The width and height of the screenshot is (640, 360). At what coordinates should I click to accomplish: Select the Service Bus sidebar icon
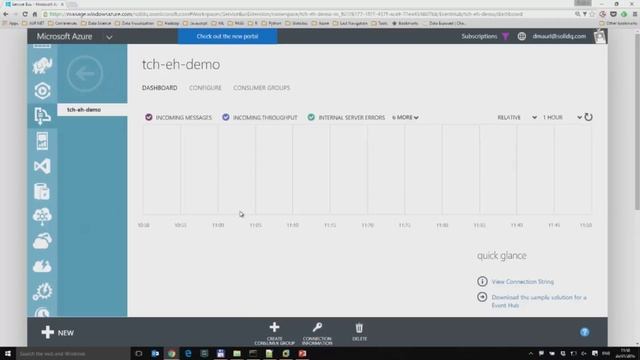42,116
